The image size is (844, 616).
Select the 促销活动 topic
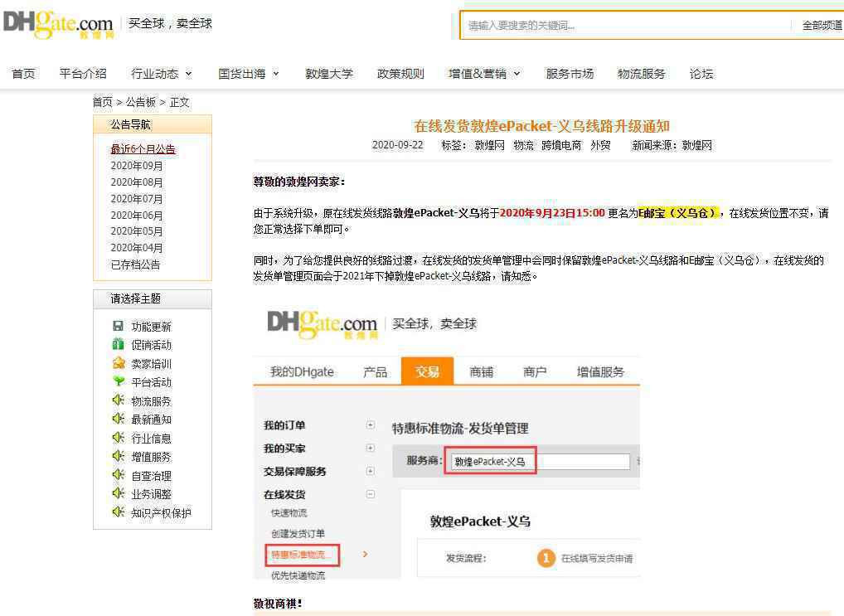coord(151,345)
